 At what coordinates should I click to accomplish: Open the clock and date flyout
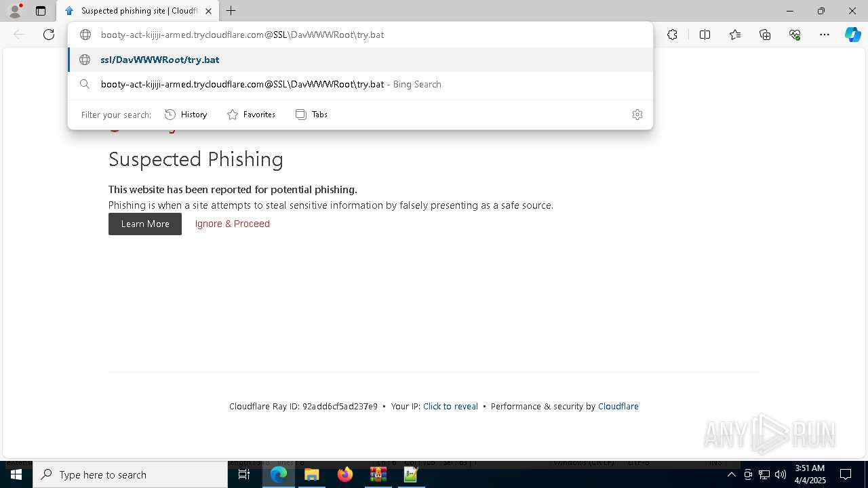809,474
